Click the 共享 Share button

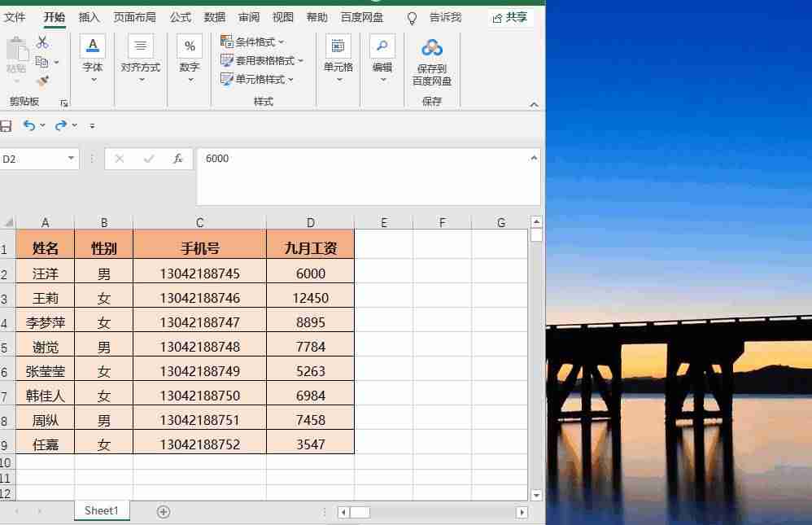(x=510, y=18)
